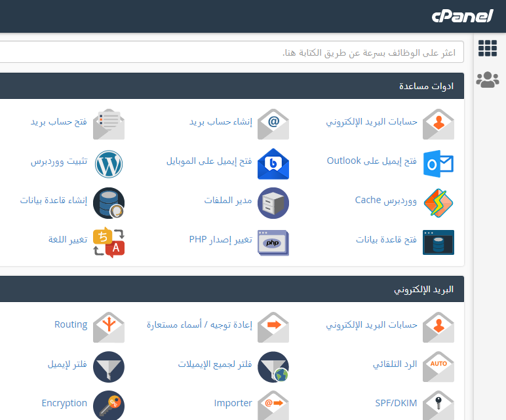Click the global email filter funnel icon
Screen dimensions: 506x420
pos(273,367)
